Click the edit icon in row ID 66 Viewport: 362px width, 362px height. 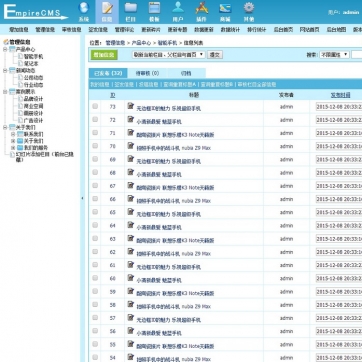pos(131,199)
